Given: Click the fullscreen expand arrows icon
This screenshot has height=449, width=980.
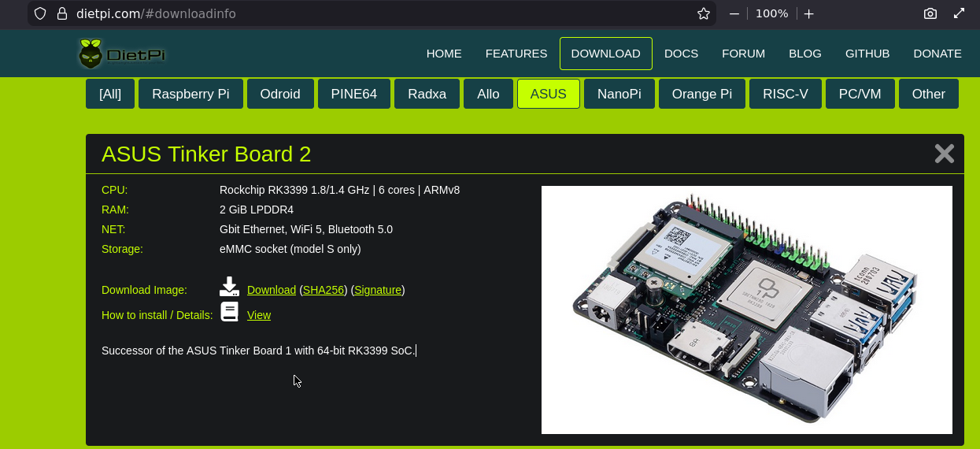Looking at the screenshot, I should coord(959,13).
